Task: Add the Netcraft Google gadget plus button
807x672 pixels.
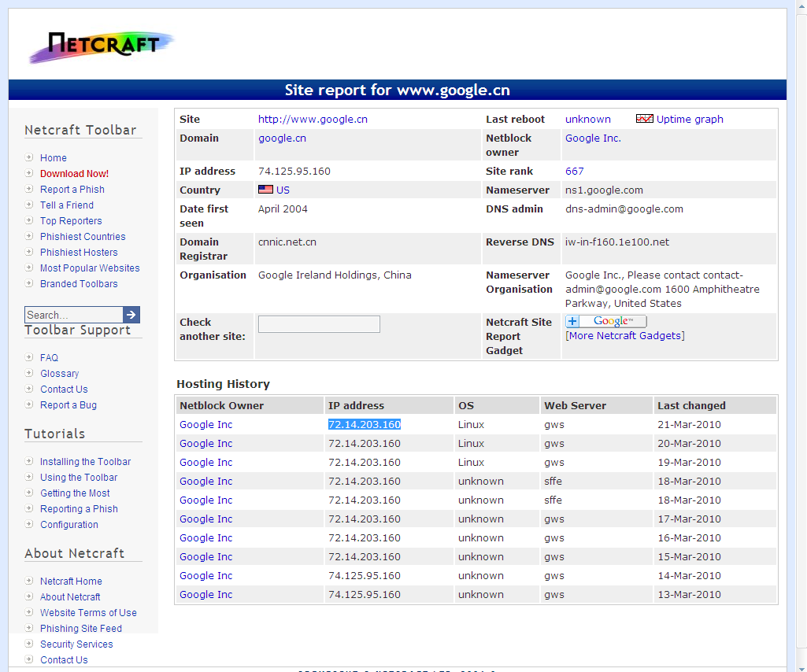Action: click(x=572, y=321)
